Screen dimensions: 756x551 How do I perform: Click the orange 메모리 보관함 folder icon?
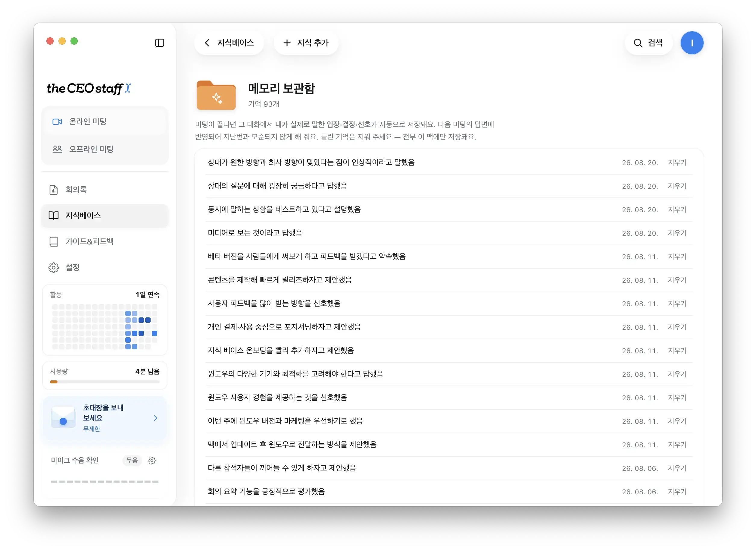click(x=216, y=95)
